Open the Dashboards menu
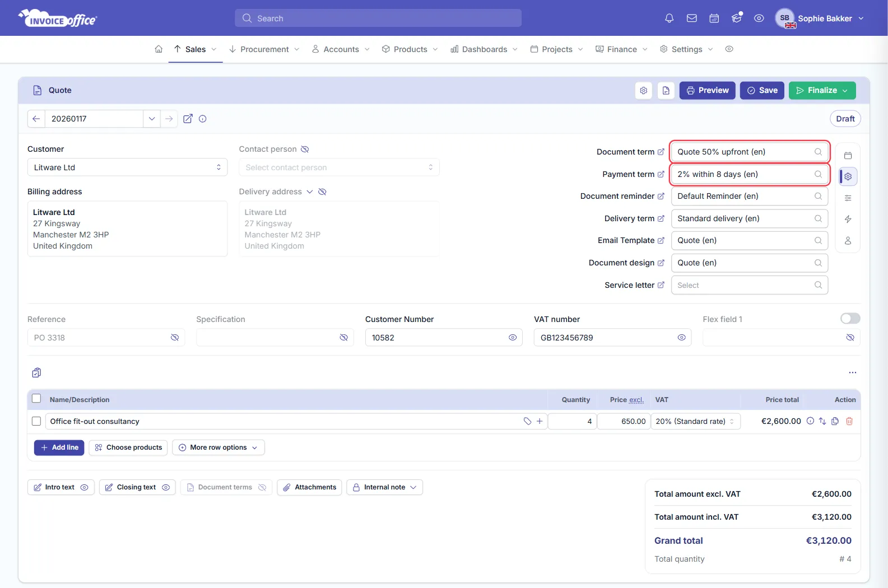 (x=485, y=49)
